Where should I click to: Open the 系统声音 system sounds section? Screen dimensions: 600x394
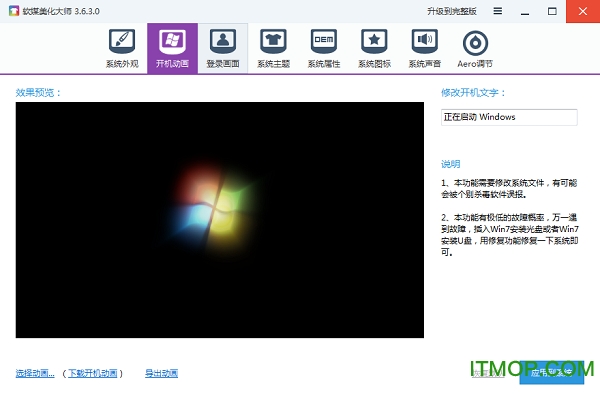tap(425, 48)
